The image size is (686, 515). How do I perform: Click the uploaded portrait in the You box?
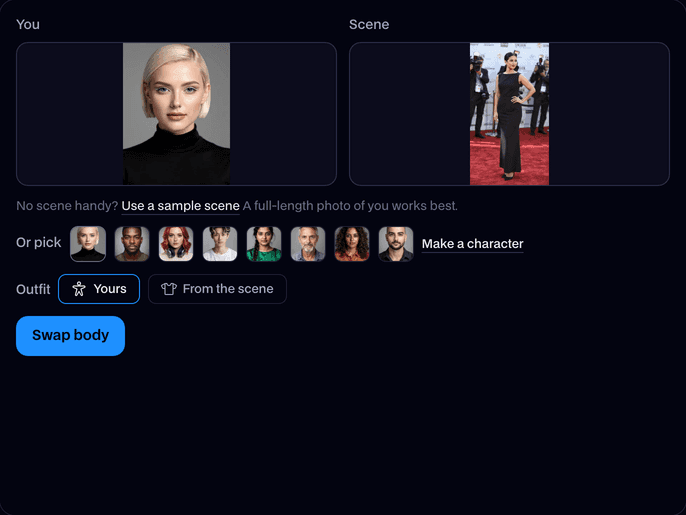(x=176, y=114)
